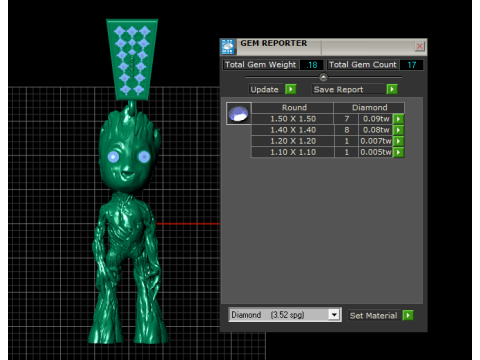
Task: Click the Round column header
Action: [293, 108]
